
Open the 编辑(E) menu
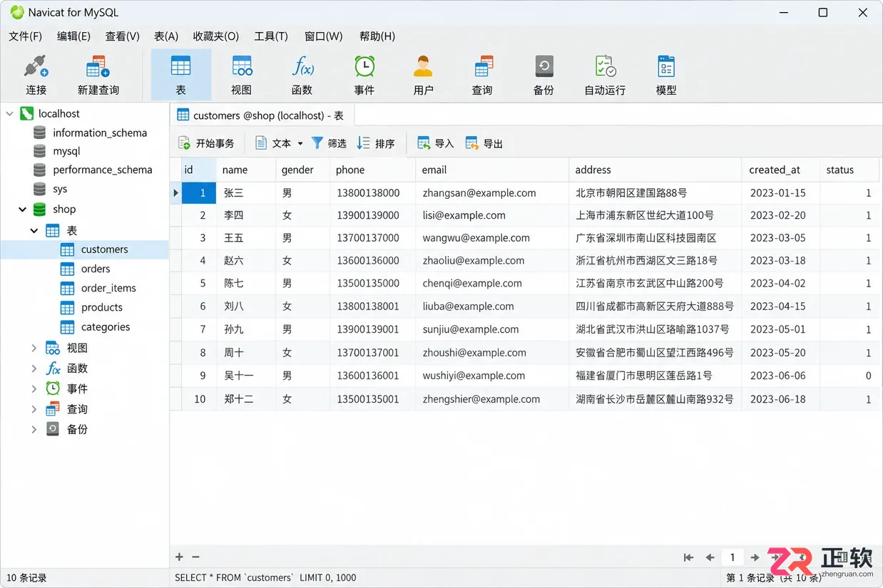[73, 36]
